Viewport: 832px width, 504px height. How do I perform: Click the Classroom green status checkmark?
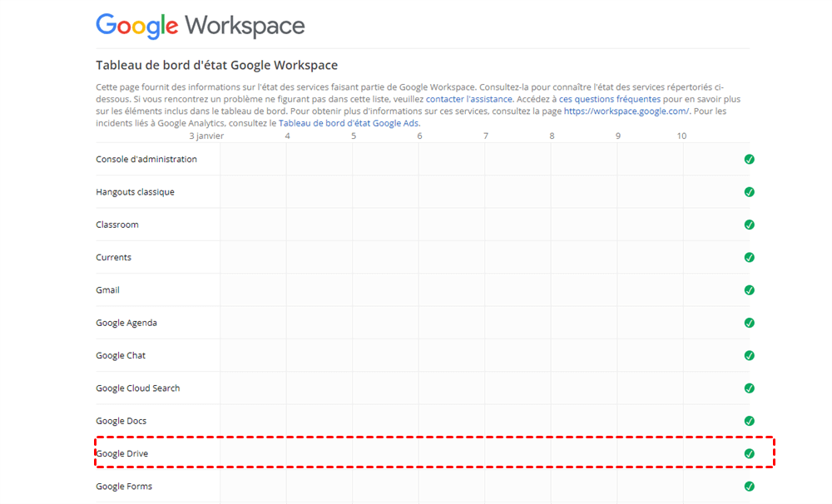[749, 225]
